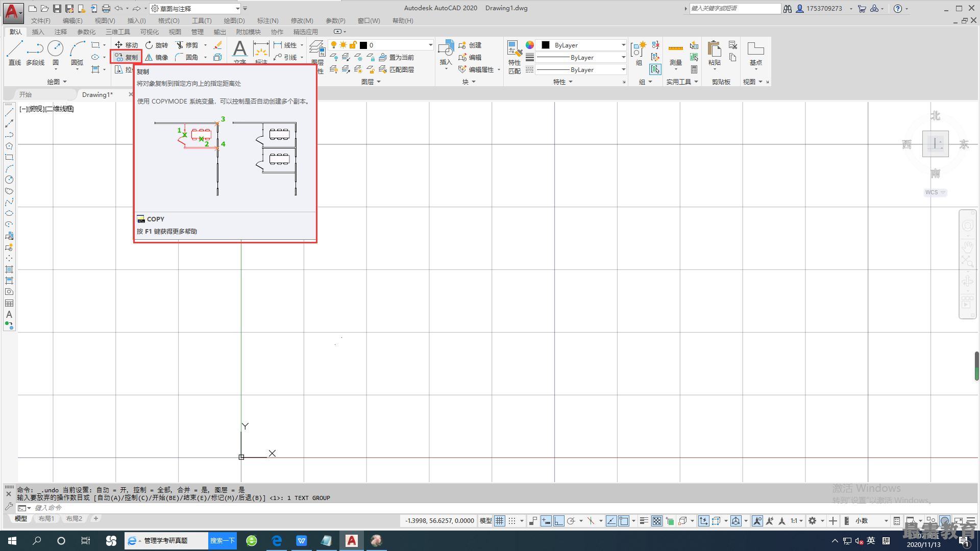Toggle lineweight display in status bar
980x551 pixels.
click(644, 521)
